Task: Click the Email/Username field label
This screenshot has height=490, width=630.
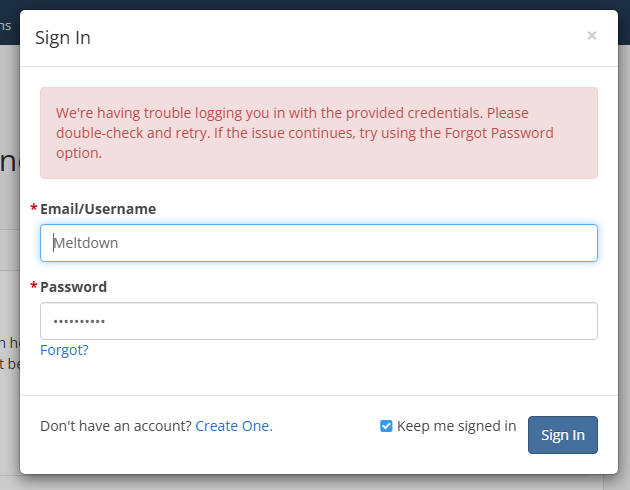Action: 98,209
